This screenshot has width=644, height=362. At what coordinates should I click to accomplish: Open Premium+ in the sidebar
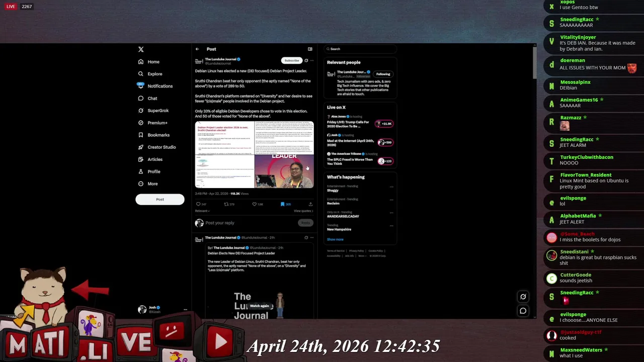(x=152, y=123)
